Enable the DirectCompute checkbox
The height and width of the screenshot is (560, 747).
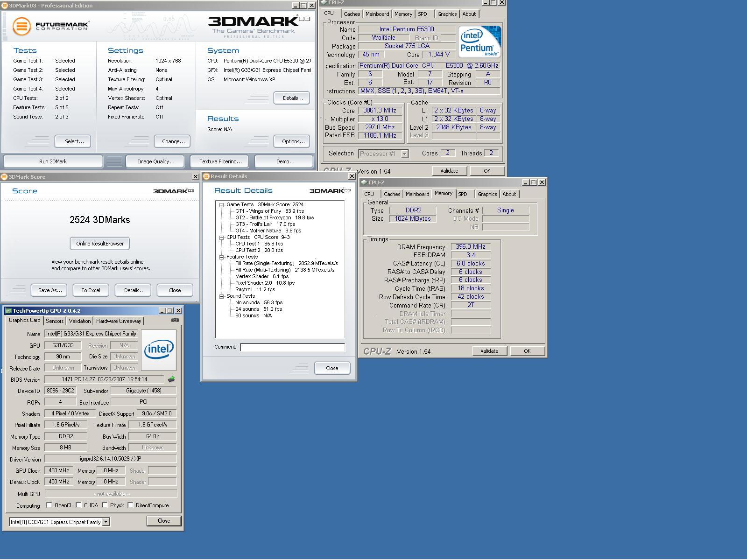[130, 505]
